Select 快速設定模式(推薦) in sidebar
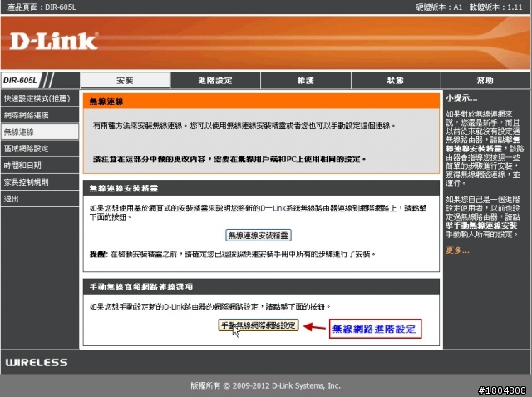Screen dimensions: 532x397 click(x=40, y=98)
